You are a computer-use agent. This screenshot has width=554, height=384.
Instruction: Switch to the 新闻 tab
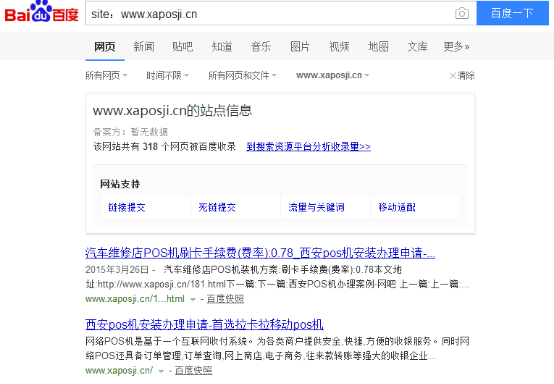(x=144, y=46)
